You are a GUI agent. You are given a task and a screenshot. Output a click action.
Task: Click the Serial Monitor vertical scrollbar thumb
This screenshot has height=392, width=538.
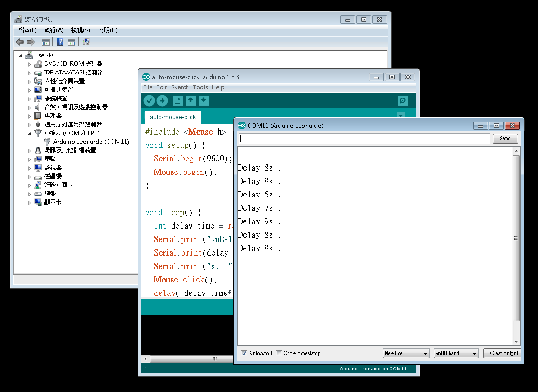tap(516, 238)
